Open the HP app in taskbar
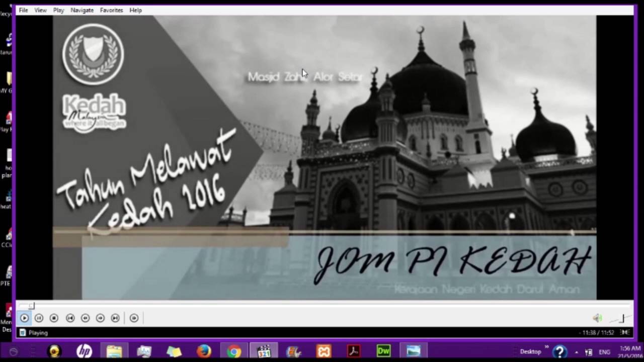This screenshot has height=362, width=644. (x=84, y=351)
